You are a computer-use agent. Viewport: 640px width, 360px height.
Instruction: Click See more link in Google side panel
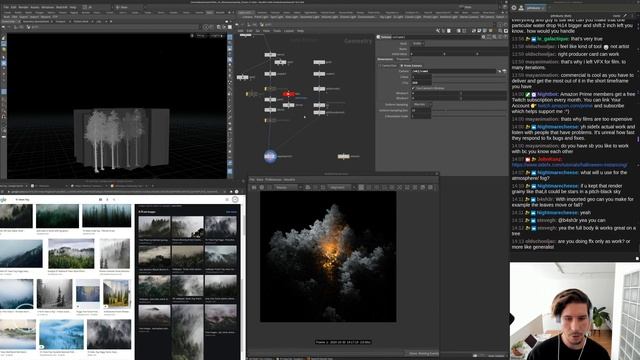pyautogui.click(x=231, y=212)
